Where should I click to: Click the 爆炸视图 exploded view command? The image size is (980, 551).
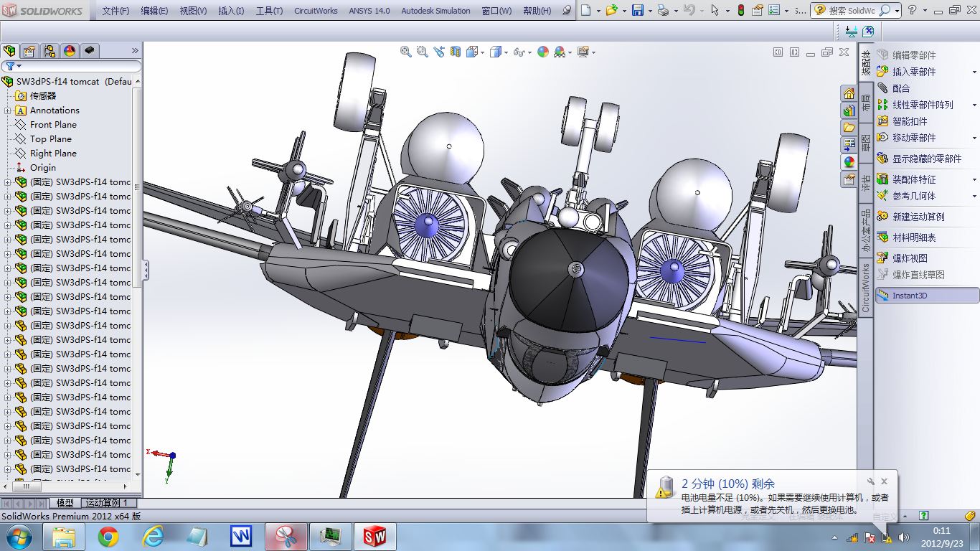(902, 258)
